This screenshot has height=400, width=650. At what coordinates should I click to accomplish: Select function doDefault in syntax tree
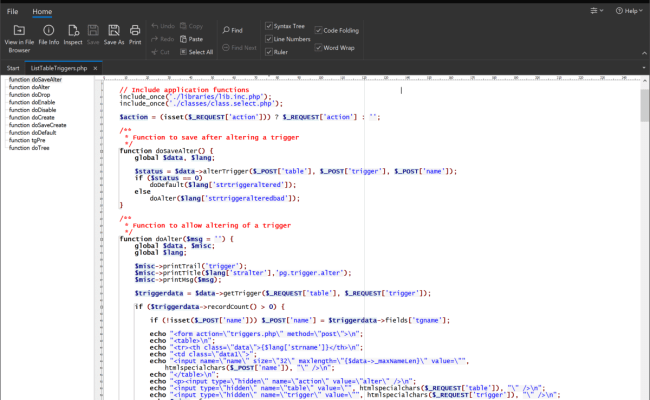click(x=32, y=133)
